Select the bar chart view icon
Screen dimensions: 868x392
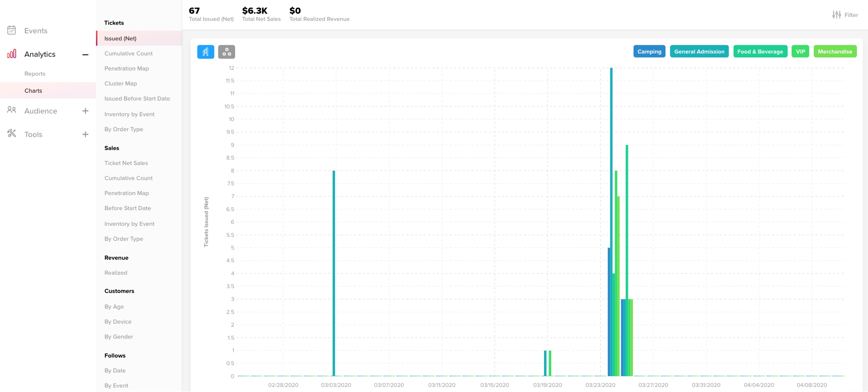(x=206, y=52)
